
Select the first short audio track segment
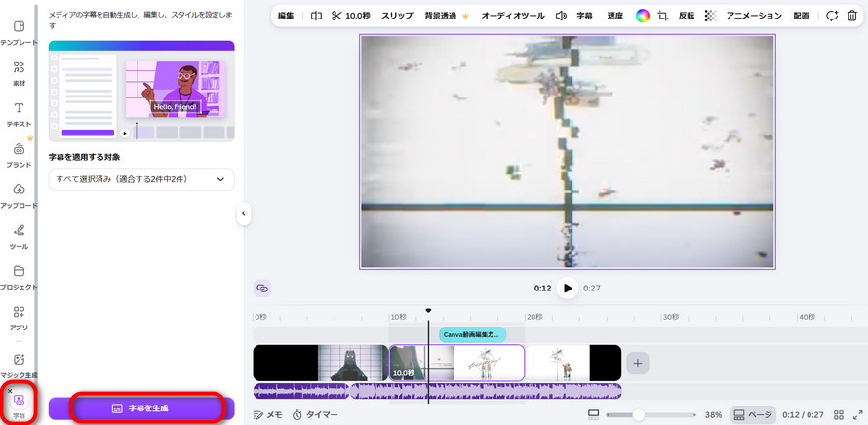point(301,391)
